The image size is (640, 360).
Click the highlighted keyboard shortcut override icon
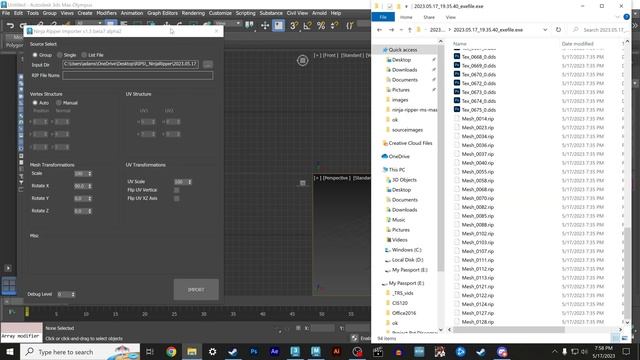coord(278,26)
